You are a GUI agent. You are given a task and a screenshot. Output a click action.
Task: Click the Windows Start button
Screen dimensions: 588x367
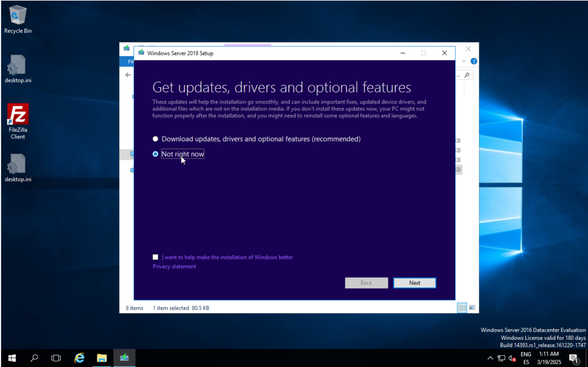pos(12,358)
